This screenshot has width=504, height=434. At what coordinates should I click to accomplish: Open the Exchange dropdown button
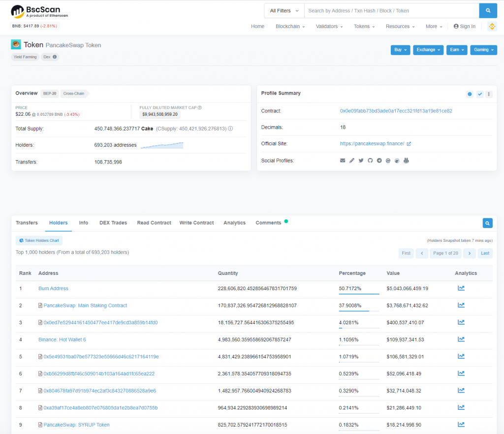pos(428,50)
